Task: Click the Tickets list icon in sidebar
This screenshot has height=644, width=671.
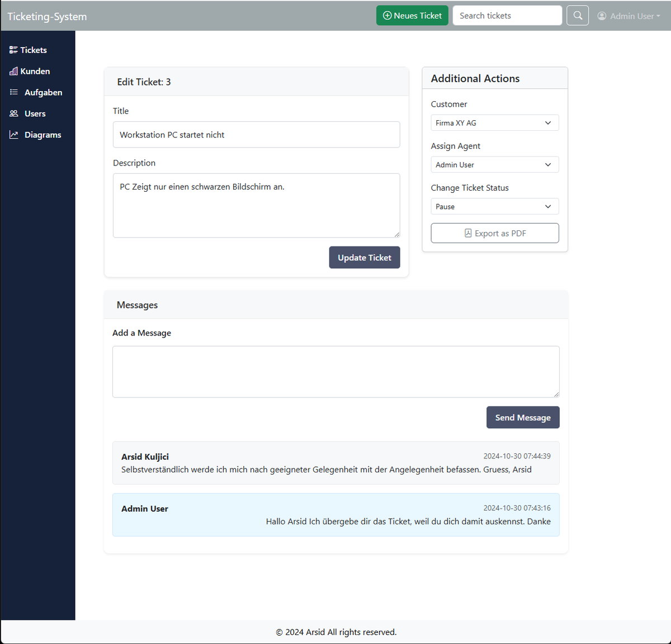Action: (13, 50)
